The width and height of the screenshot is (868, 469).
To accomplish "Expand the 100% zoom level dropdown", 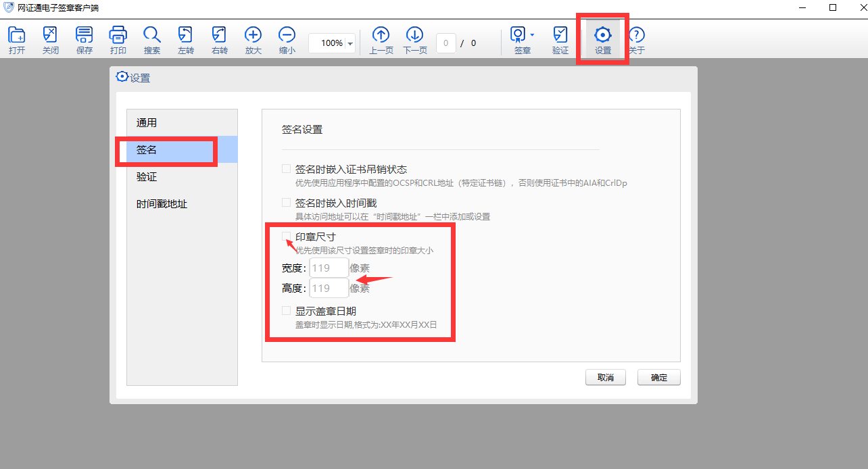I will point(350,43).
